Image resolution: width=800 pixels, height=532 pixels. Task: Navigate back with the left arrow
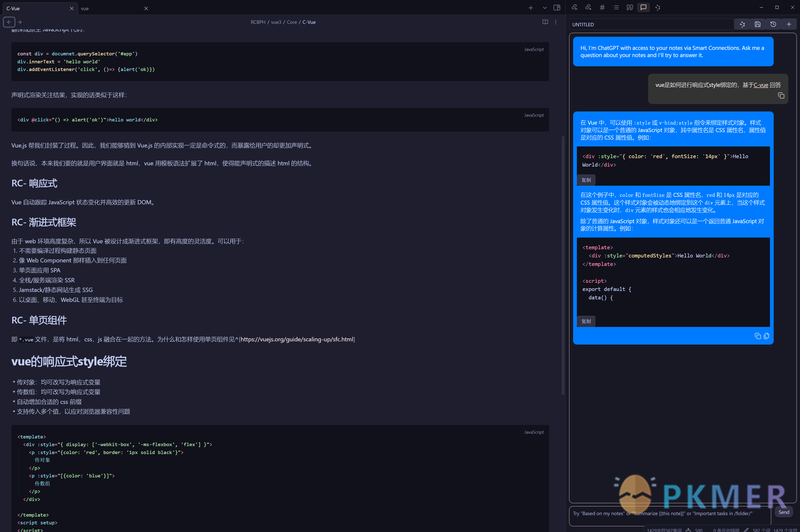click(x=9, y=22)
